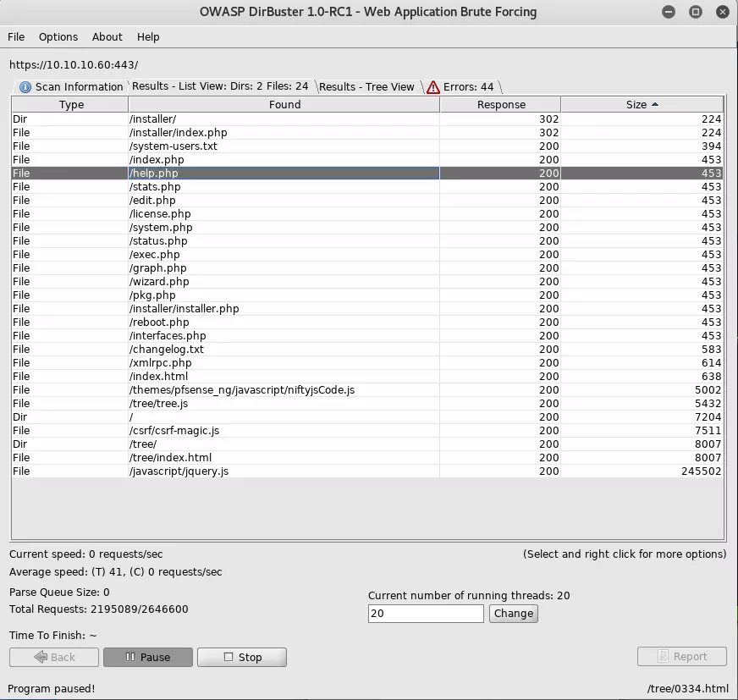Click the running threads number field
This screenshot has height=700, width=738.
[x=426, y=614]
